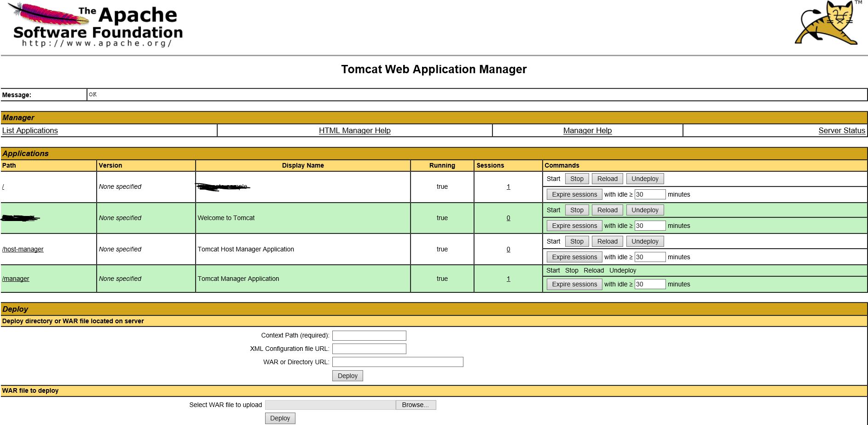Open the Apache Software Foundation logo link
Screen dimensions: 868x425
pyautogui.click(x=95, y=25)
